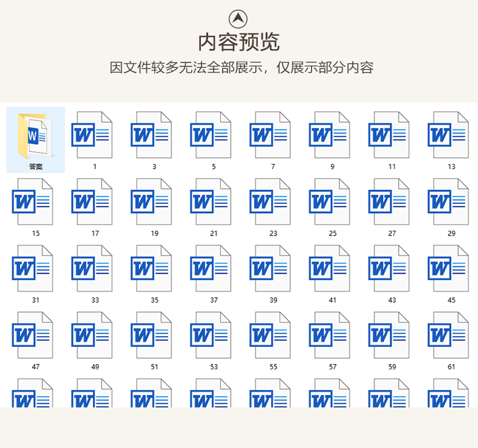
Task: Select the Word document named 7
Action: tap(270, 135)
